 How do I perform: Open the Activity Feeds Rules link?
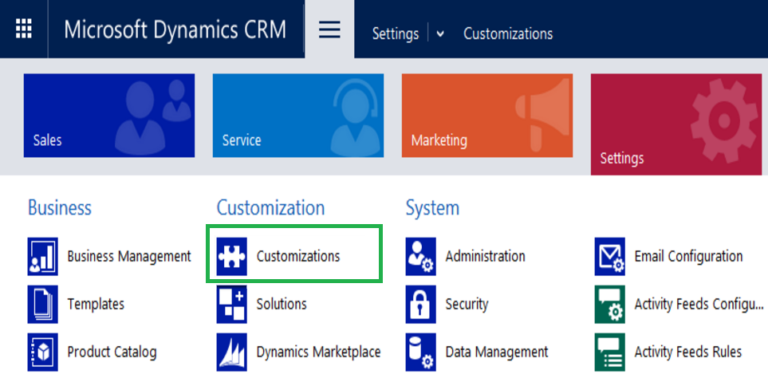tap(688, 352)
